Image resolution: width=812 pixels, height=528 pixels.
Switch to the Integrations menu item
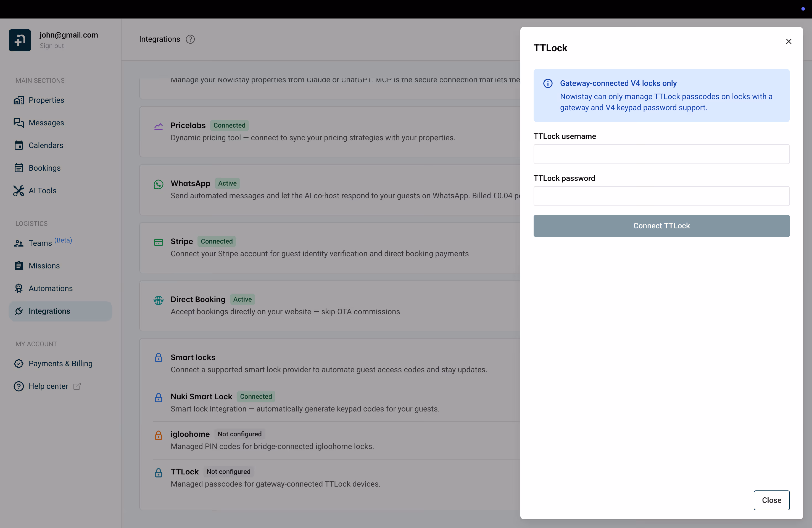coord(50,311)
